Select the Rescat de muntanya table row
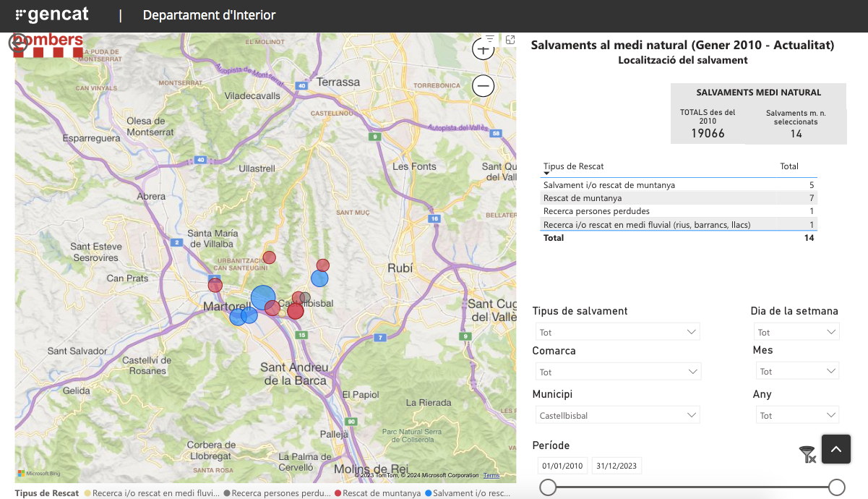The width and height of the screenshot is (868, 499). (583, 198)
